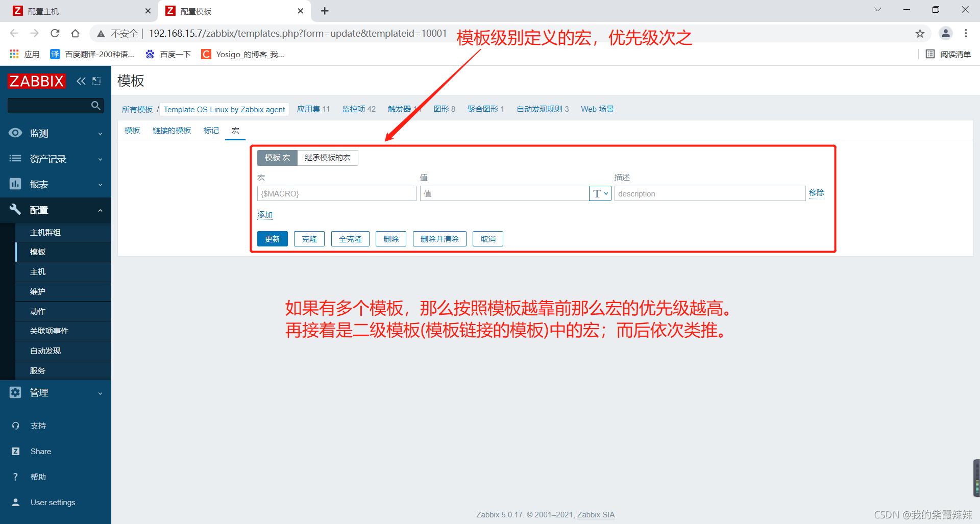This screenshot has width=980, height=524.
Task: Open the browser profile avatar icon
Action: point(946,34)
